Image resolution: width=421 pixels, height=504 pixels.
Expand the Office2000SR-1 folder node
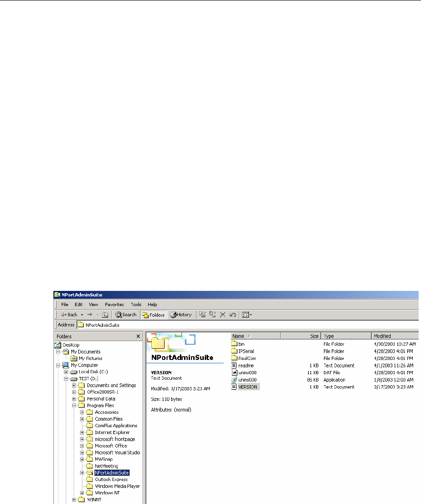(x=74, y=392)
